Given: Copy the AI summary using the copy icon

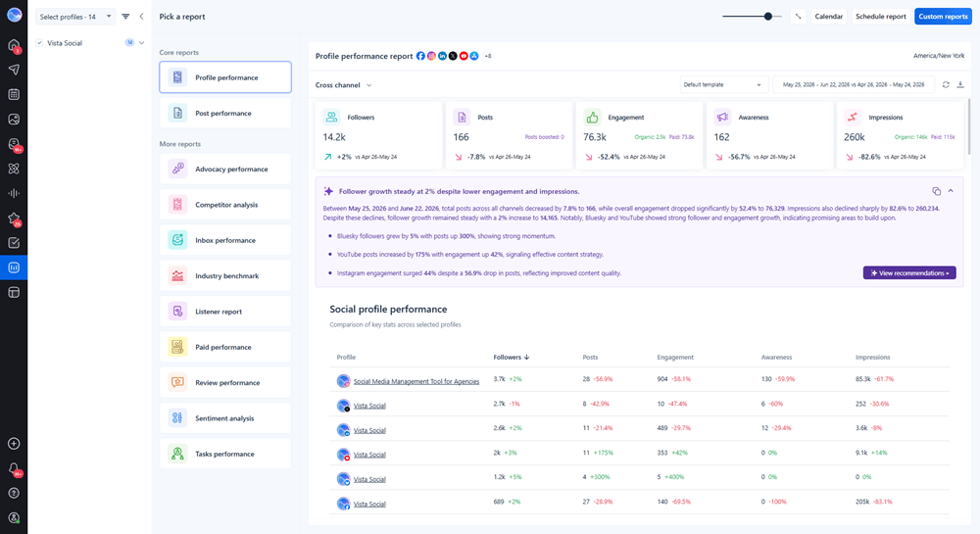Looking at the screenshot, I should [x=936, y=191].
